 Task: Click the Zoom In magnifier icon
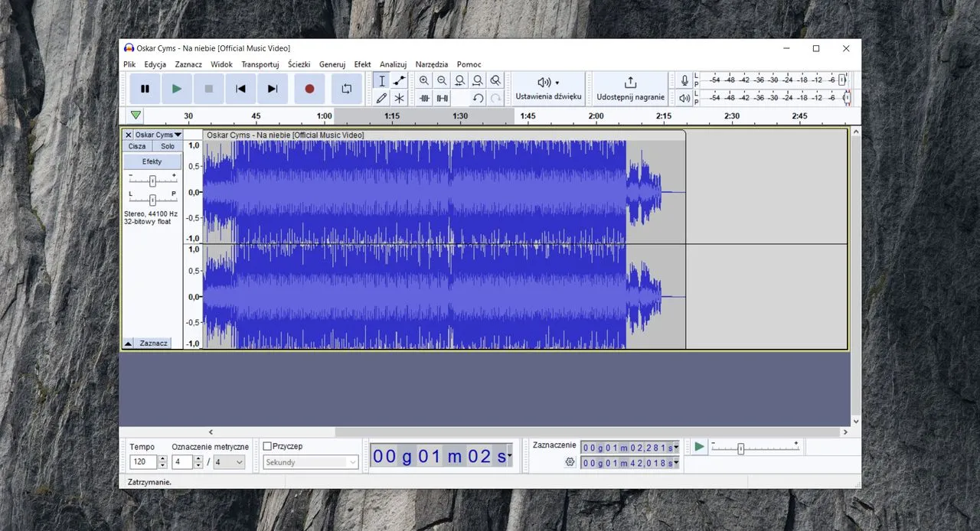pyautogui.click(x=424, y=80)
